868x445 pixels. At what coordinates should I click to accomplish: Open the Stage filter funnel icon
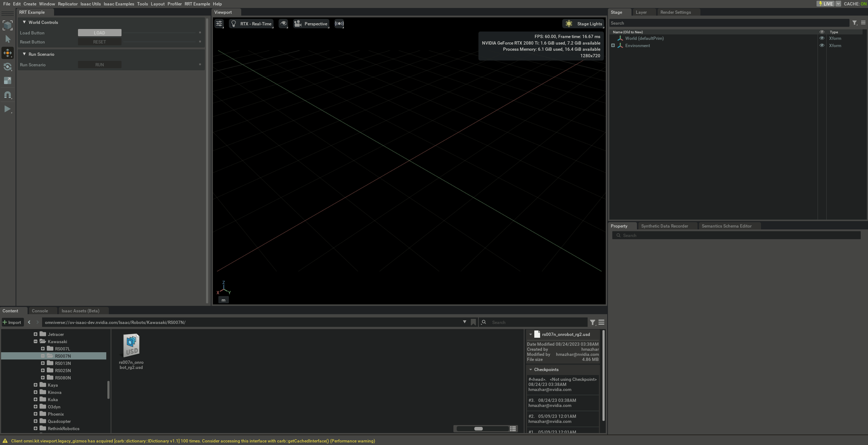pyautogui.click(x=855, y=23)
